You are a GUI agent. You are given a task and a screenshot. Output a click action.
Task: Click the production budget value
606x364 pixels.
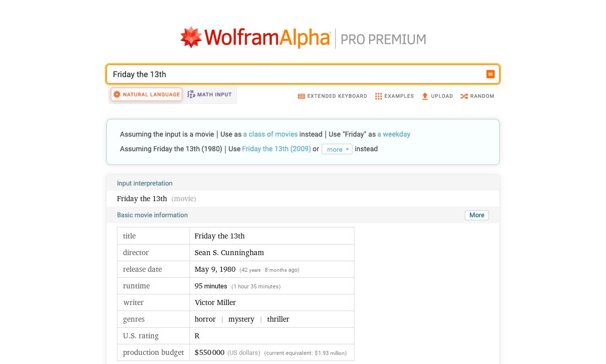209,352
